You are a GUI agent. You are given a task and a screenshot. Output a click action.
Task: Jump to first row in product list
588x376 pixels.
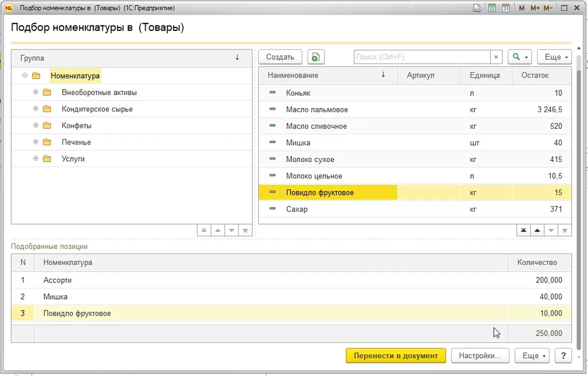point(524,231)
